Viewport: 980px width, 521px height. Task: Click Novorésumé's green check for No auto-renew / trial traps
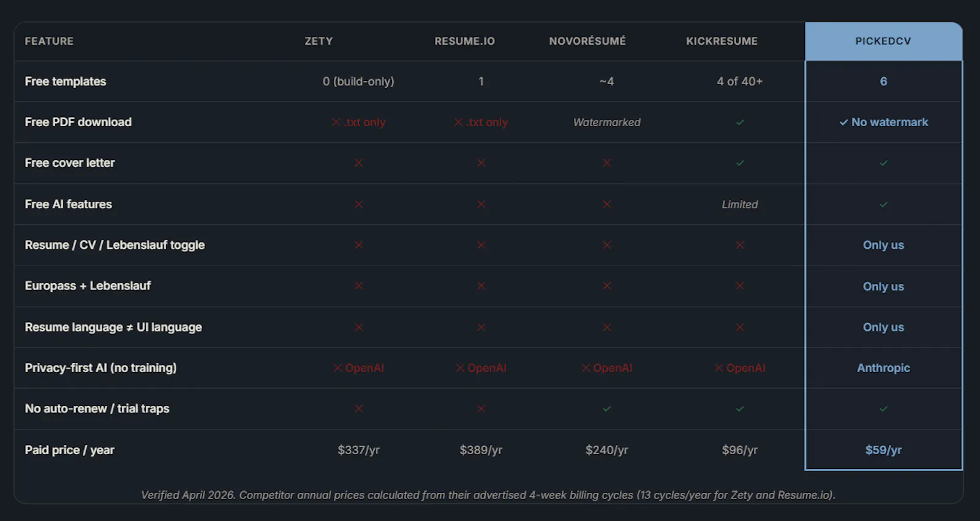(x=607, y=409)
